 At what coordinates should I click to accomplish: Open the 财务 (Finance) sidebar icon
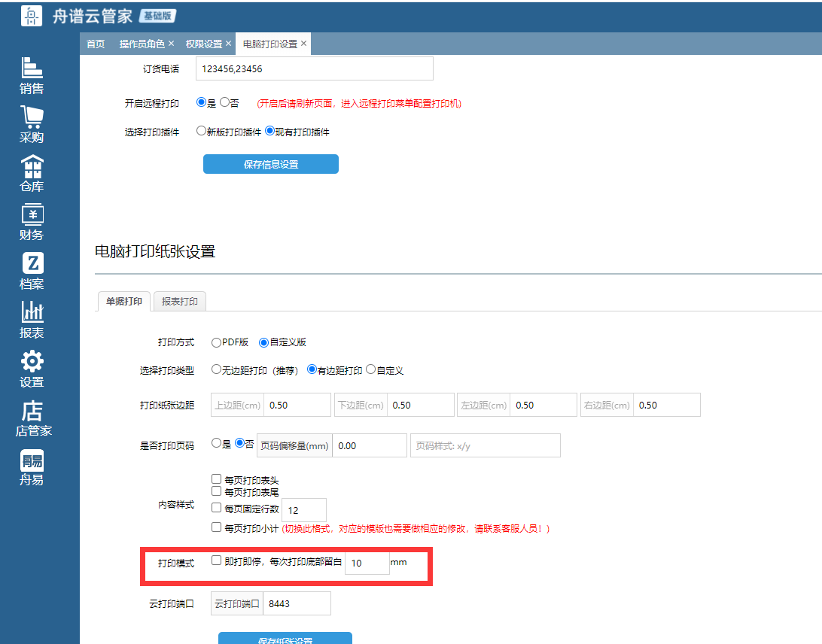pos(32,215)
